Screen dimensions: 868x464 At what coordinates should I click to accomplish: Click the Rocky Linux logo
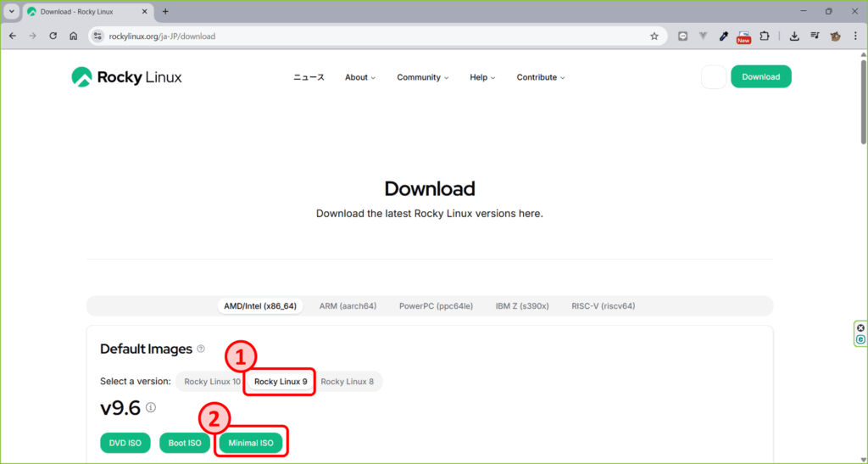[127, 77]
